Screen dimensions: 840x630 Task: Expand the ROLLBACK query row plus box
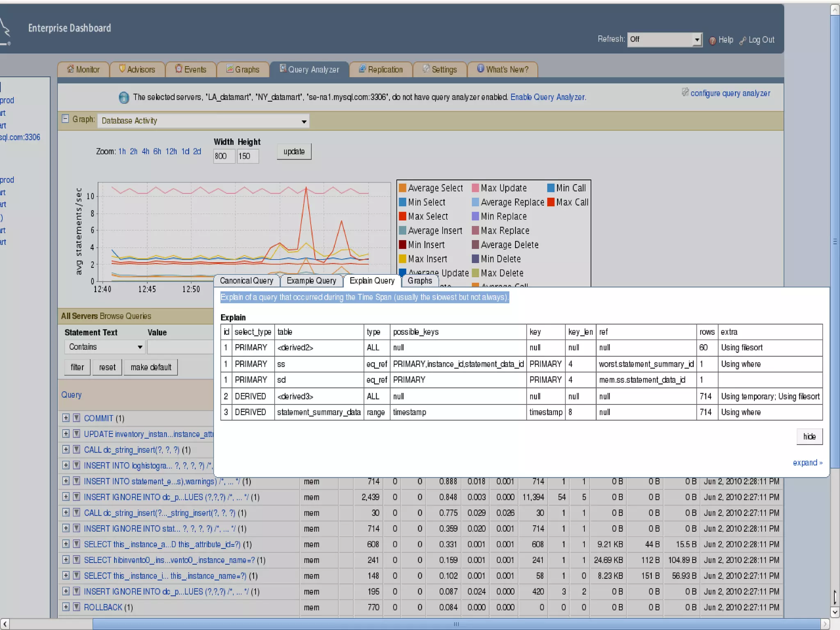(66, 607)
